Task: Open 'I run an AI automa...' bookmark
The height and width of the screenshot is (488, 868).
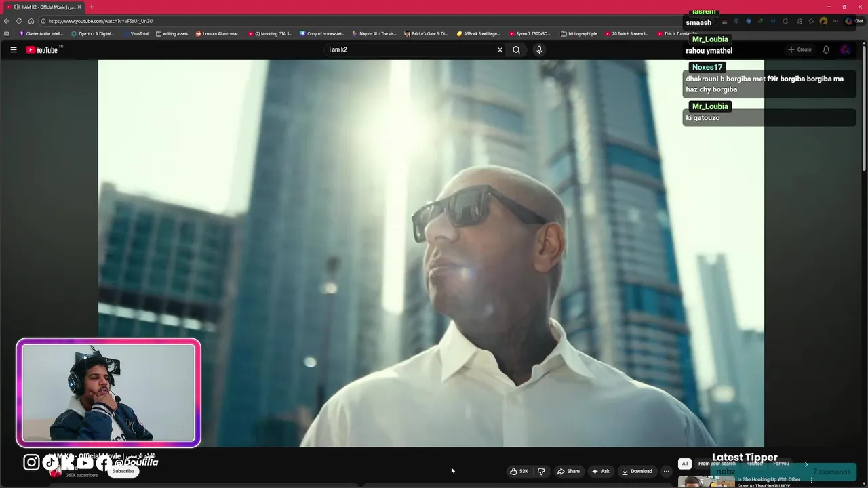Action: tap(218, 33)
